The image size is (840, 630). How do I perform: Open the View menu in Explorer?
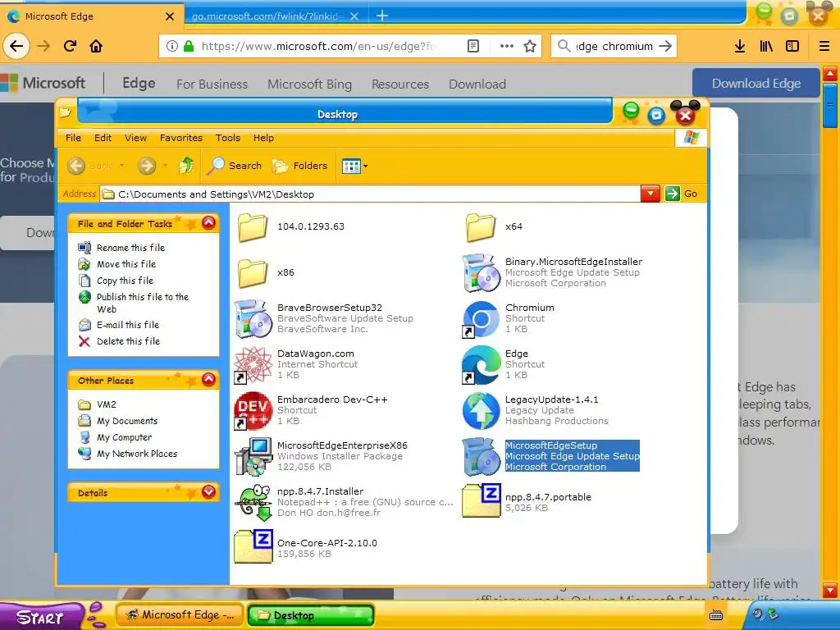(x=135, y=138)
